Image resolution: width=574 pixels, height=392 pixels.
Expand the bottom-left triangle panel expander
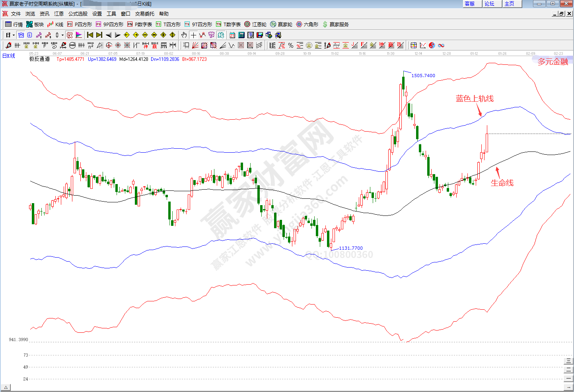click(x=6, y=388)
